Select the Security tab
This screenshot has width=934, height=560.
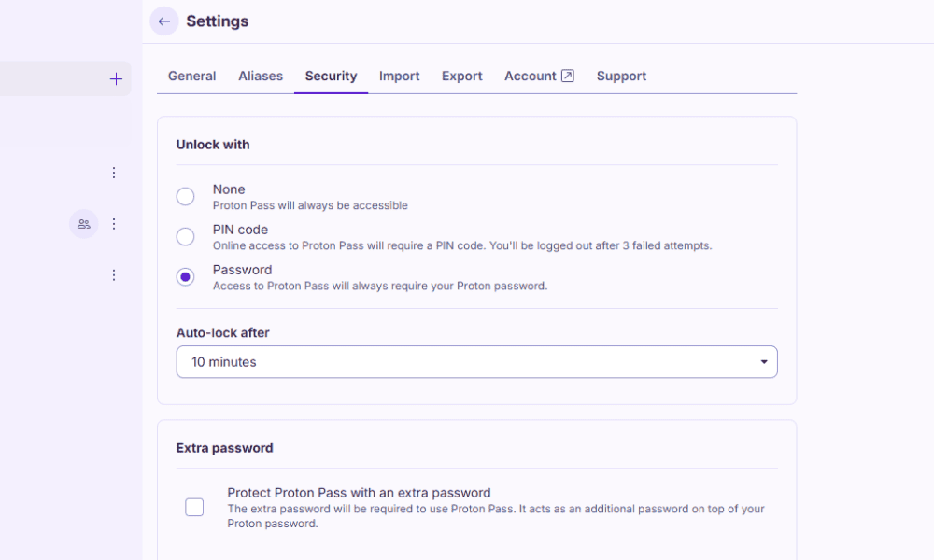tap(331, 77)
